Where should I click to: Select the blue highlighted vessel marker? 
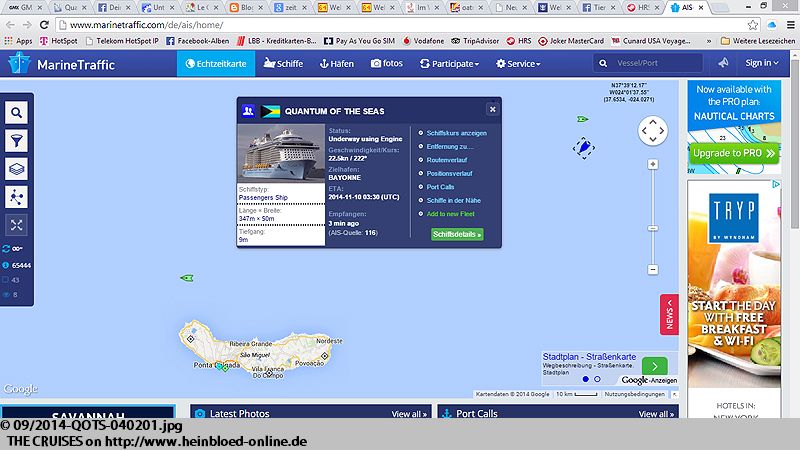pos(584,147)
